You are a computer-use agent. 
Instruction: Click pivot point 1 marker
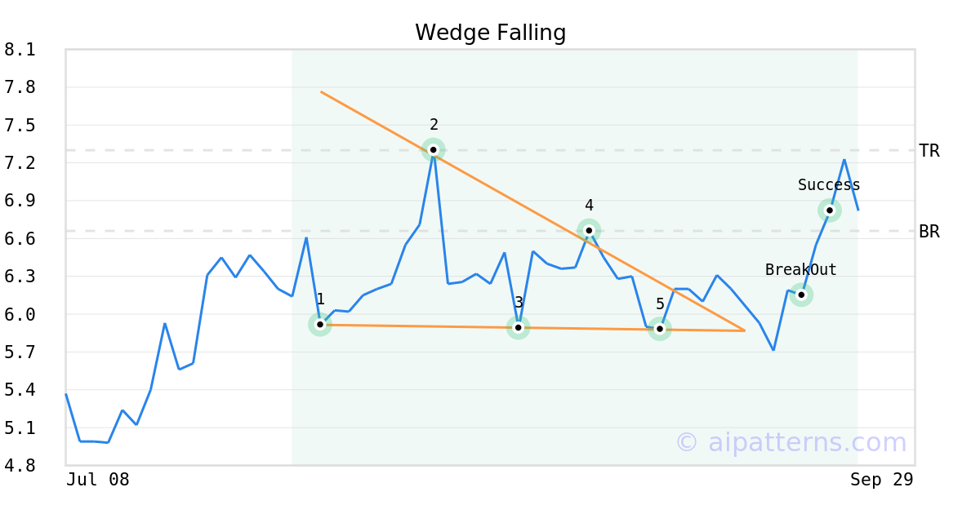(x=320, y=325)
